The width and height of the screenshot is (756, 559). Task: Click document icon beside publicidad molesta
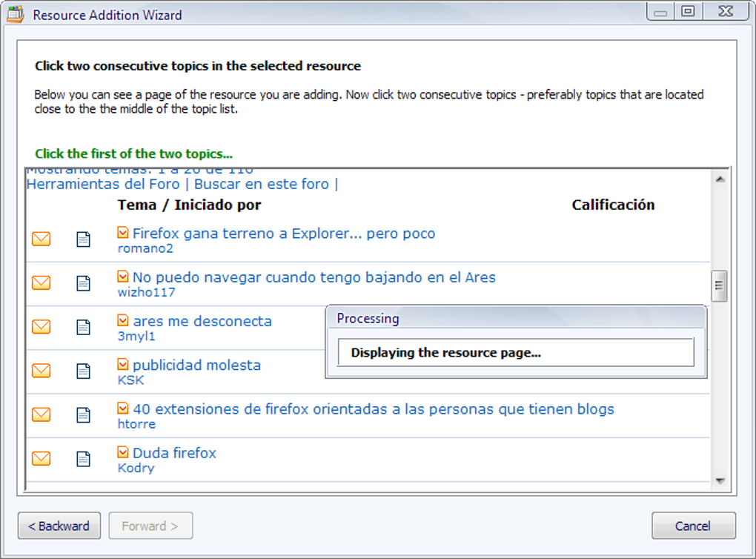coord(84,371)
